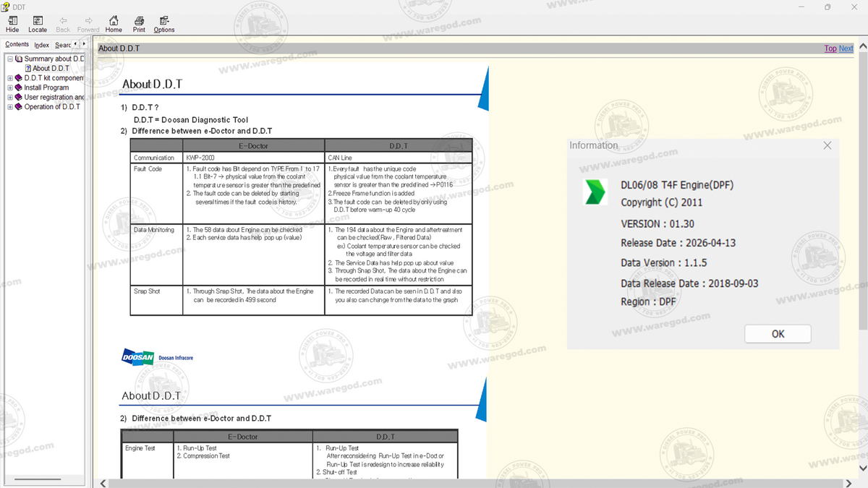Click the DDT help window title icon
The width and height of the screenshot is (868, 488).
pyautogui.click(x=6, y=7)
